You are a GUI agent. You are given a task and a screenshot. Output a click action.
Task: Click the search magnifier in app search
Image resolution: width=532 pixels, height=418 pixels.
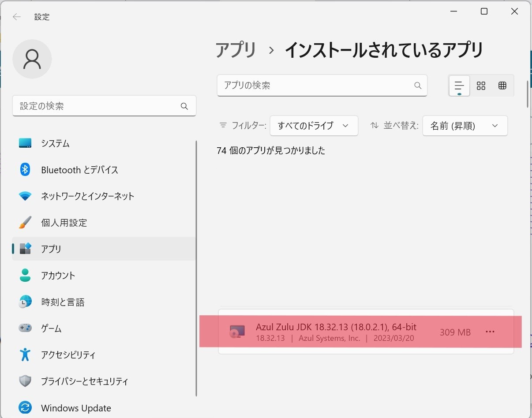point(417,86)
